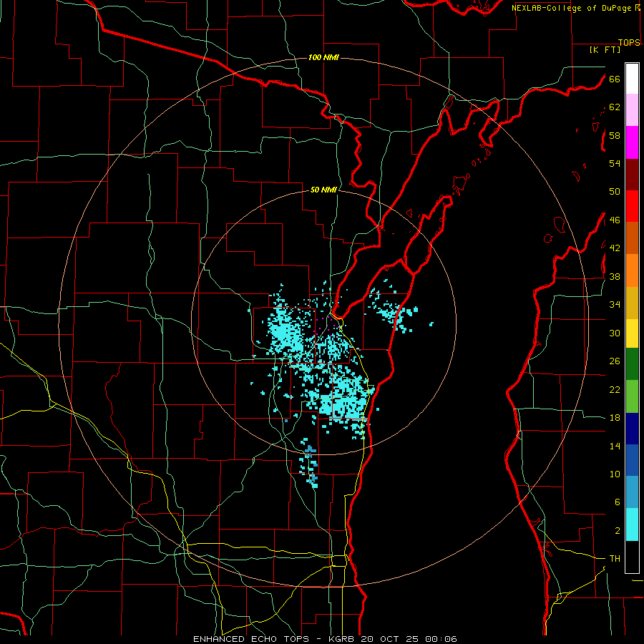Image resolution: width=644 pixels, height=644 pixels.
Task: Click the '100 NMI' range ring label
Action: click(x=323, y=57)
